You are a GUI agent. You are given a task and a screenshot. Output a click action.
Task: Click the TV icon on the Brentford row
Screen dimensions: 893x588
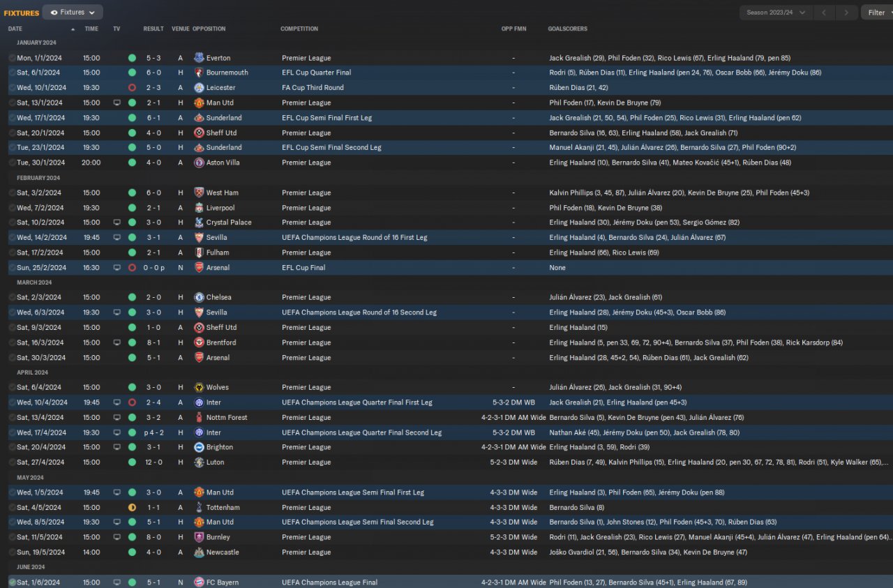pos(117,342)
